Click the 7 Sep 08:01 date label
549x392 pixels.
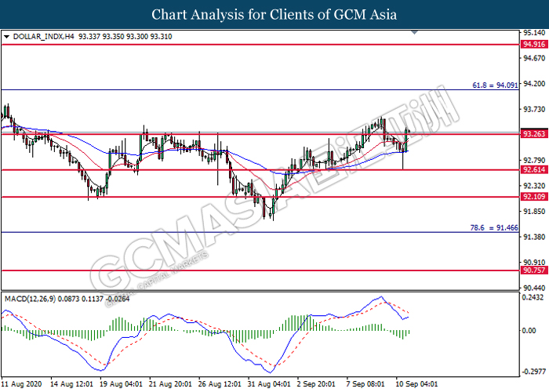pyautogui.click(x=365, y=385)
